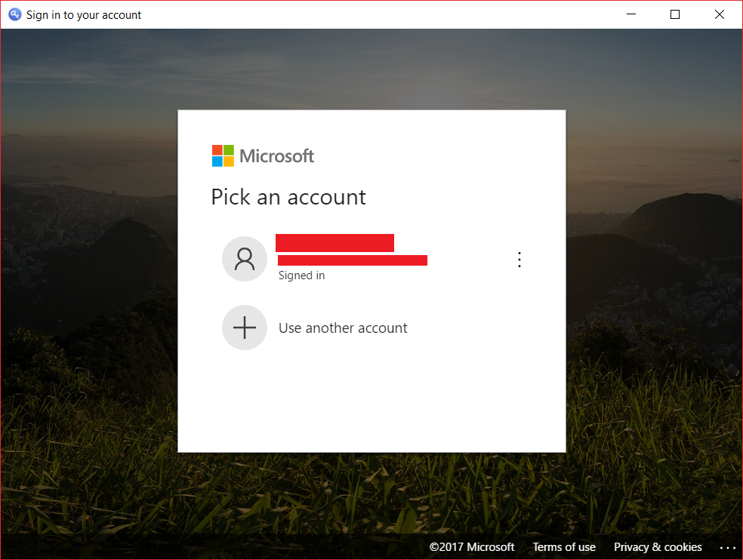This screenshot has height=560, width=743.
Task: Maximize the sign-in window
Action: [x=675, y=14]
